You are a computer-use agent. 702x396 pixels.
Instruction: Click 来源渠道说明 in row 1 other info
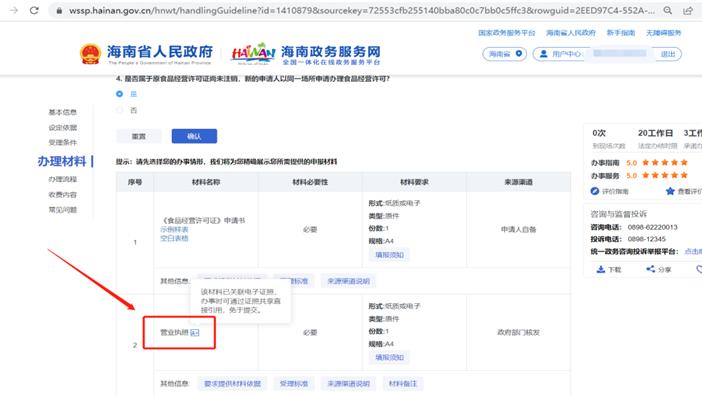coord(348,281)
